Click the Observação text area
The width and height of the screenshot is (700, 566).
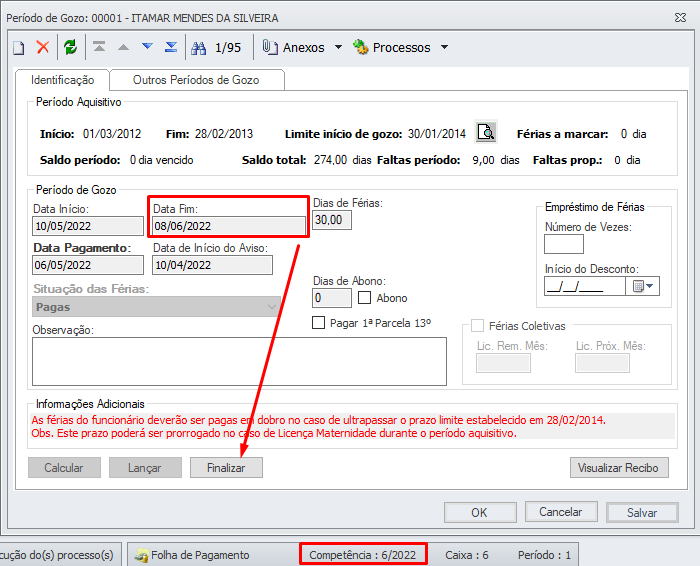[x=239, y=362]
